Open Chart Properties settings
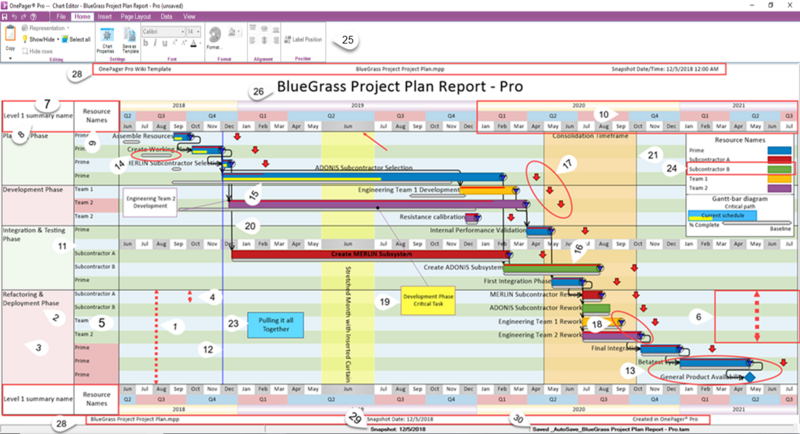This screenshot has width=800, height=434. (107, 36)
